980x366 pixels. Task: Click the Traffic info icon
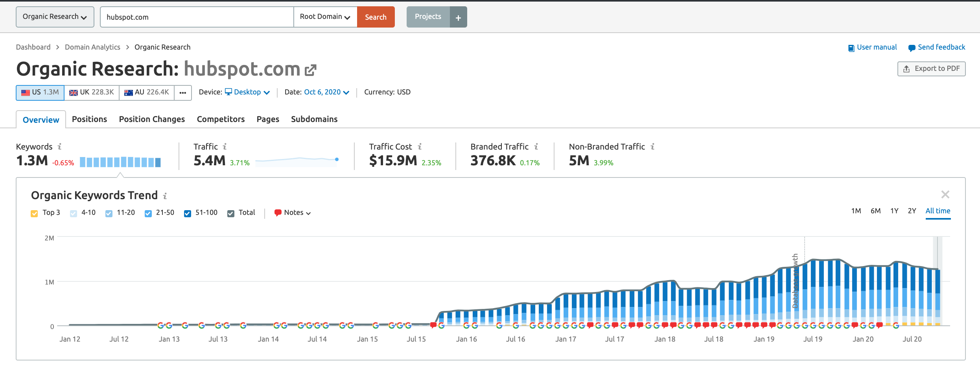pos(225,146)
